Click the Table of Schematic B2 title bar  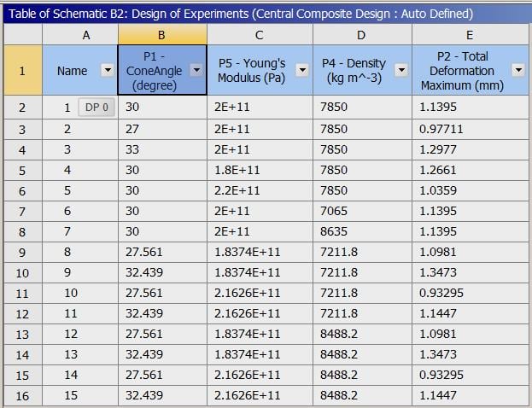267,14
